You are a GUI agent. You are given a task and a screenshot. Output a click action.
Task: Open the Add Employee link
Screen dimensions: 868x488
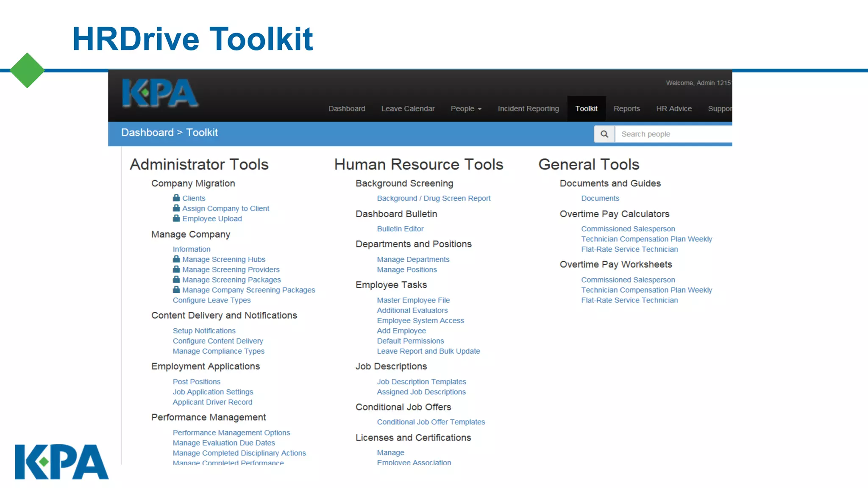[401, 330]
